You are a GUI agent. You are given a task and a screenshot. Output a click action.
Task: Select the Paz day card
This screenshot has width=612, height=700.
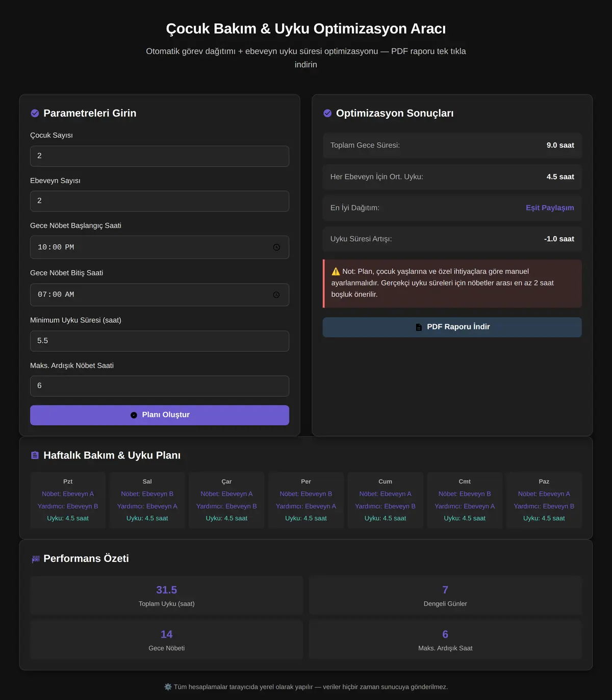(x=544, y=500)
